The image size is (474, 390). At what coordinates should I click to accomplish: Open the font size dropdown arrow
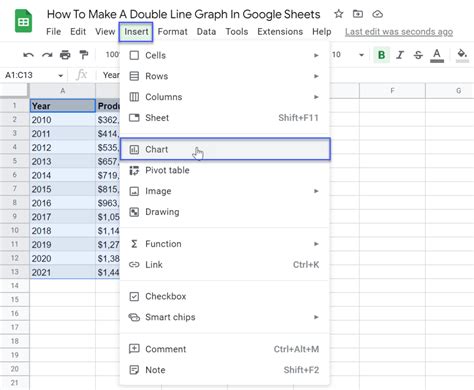click(361, 55)
